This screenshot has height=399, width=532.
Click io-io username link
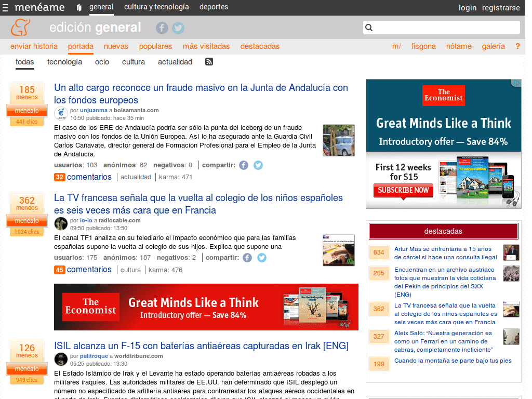pyautogui.click(x=86, y=220)
